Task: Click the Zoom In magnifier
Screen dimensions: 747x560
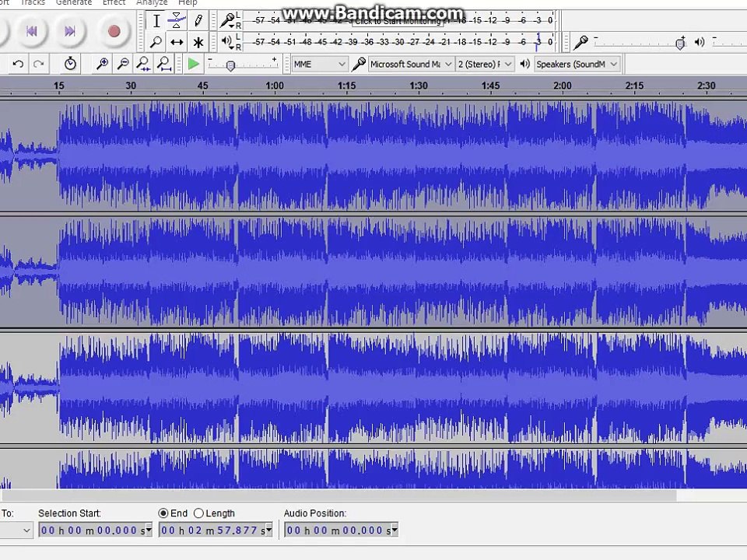Action: point(102,63)
